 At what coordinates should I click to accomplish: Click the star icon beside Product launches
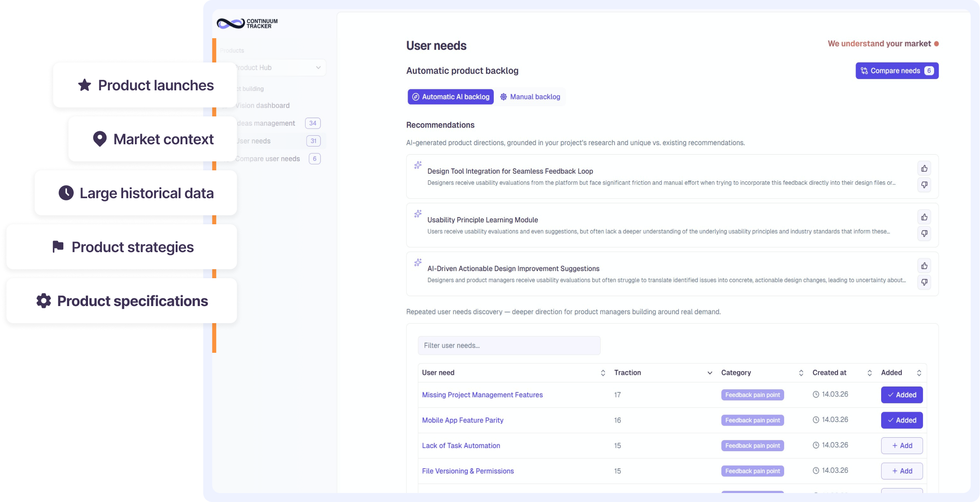(x=84, y=85)
